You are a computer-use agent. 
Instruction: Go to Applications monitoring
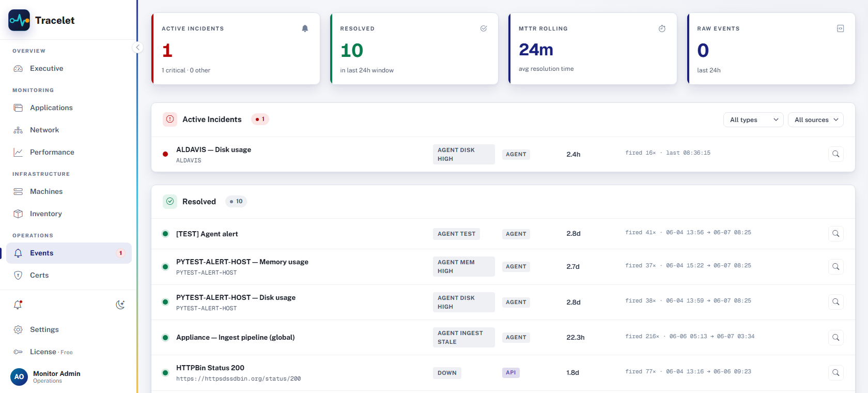coord(69,108)
